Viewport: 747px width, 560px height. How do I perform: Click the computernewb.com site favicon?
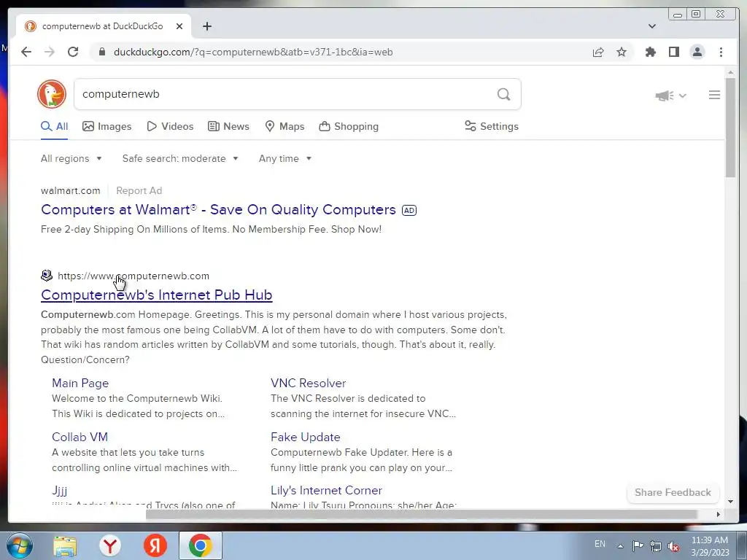click(x=47, y=275)
